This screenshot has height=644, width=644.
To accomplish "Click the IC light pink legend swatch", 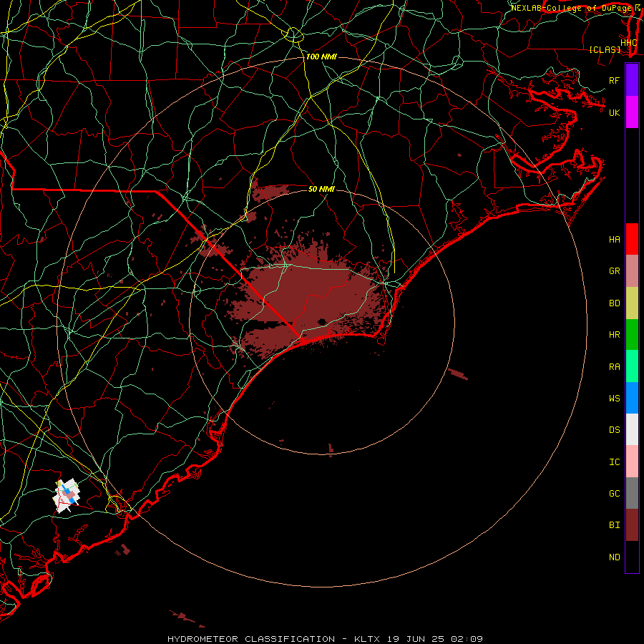I will point(632,462).
